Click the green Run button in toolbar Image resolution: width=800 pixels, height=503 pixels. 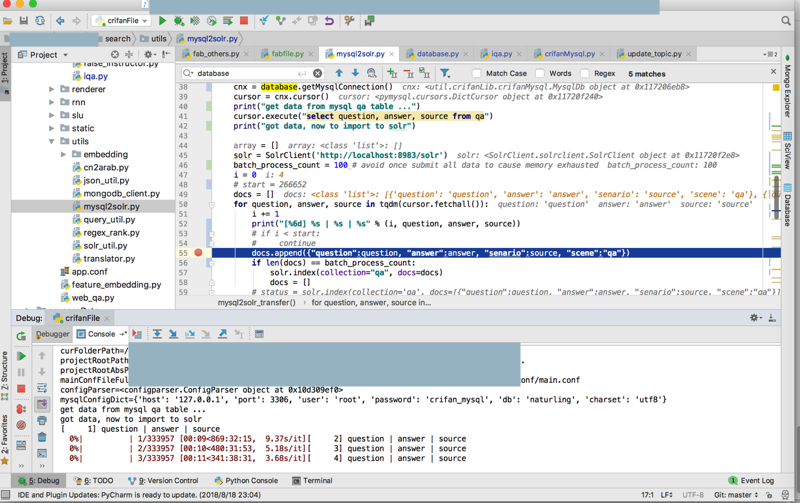pos(163,20)
